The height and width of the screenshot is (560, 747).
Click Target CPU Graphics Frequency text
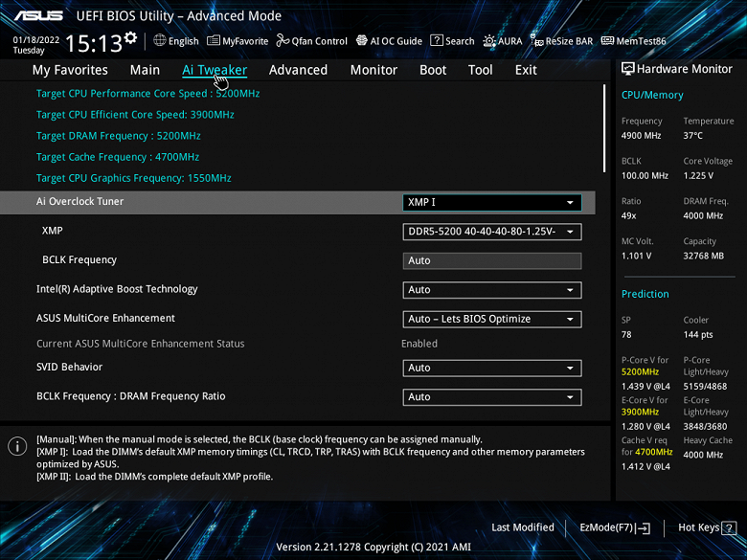pos(134,178)
